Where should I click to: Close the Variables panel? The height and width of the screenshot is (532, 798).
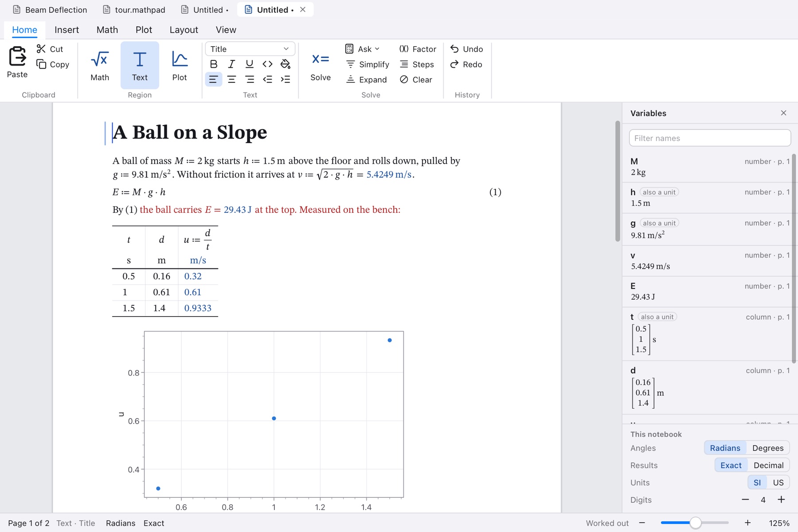(x=783, y=113)
